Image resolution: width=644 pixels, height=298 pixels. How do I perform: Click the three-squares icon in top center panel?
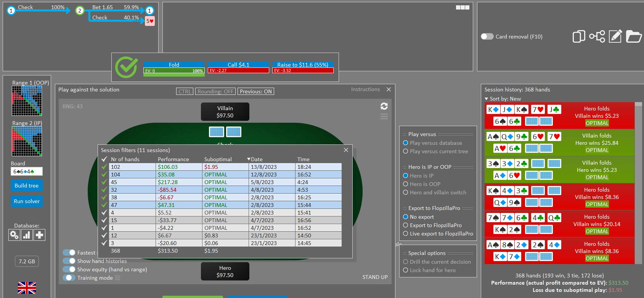point(463,7)
